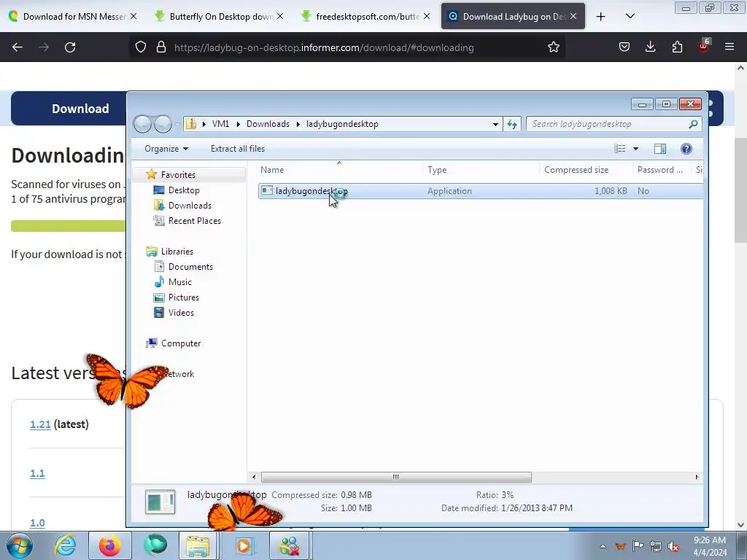Click the volume muted tray icon
The image size is (747, 560).
(673, 546)
